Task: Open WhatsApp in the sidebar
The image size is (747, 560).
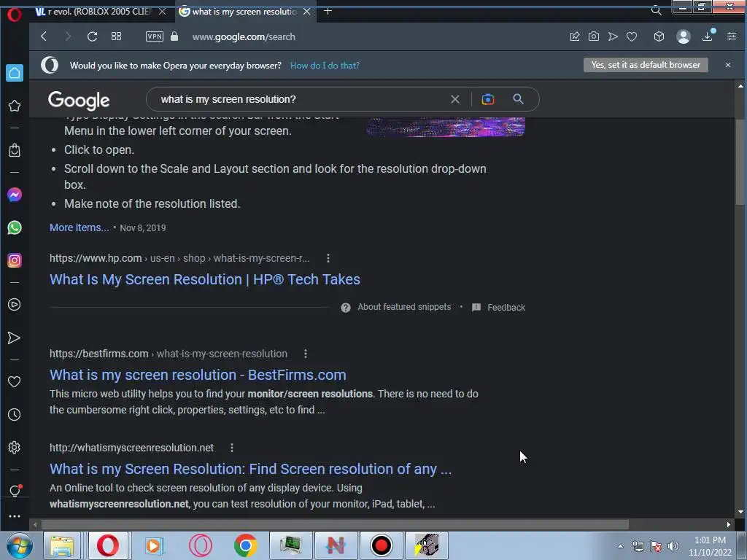Action: (x=15, y=227)
